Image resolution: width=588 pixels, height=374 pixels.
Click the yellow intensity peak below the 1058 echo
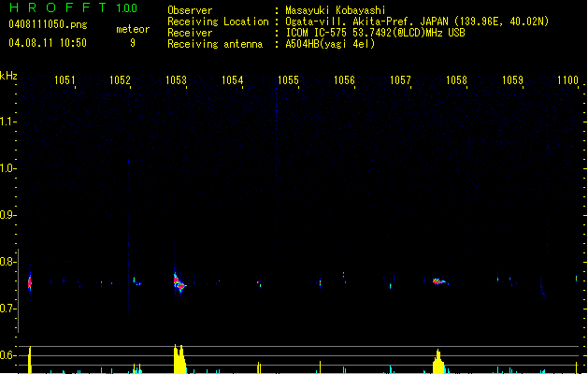(x=438, y=362)
